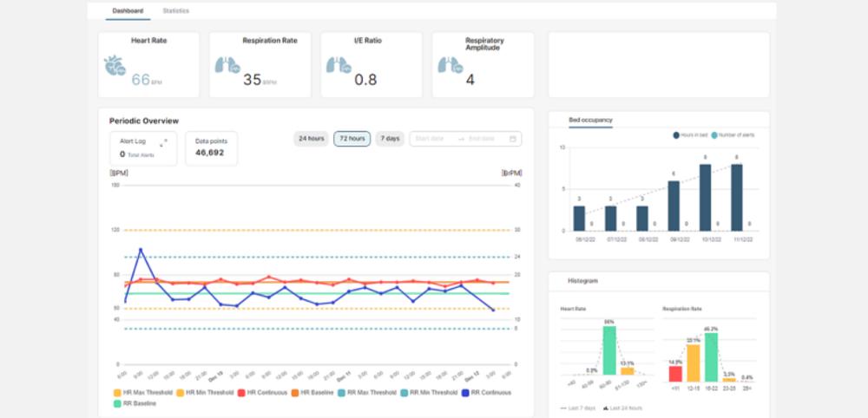Select the 24 hours range button
868x418 pixels.
tap(311, 139)
